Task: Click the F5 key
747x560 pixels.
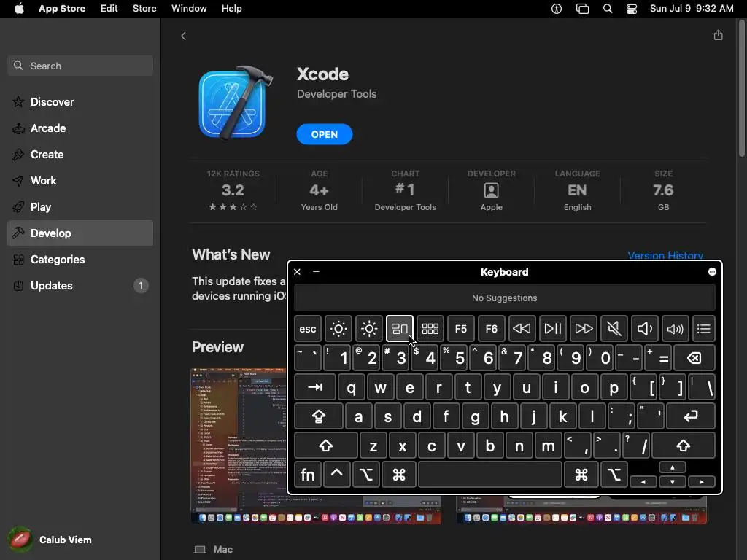Action: pyautogui.click(x=461, y=329)
